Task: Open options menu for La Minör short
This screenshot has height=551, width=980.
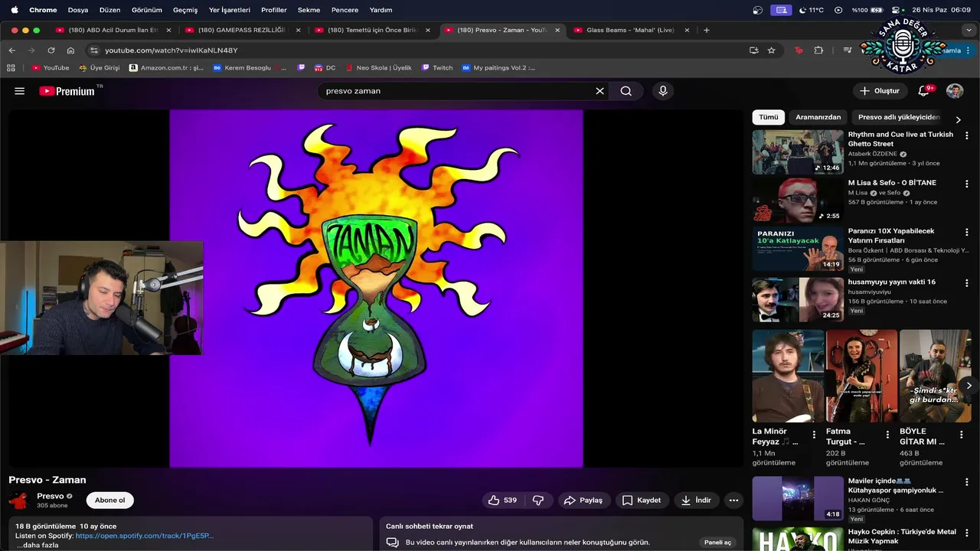Action: pos(814,435)
